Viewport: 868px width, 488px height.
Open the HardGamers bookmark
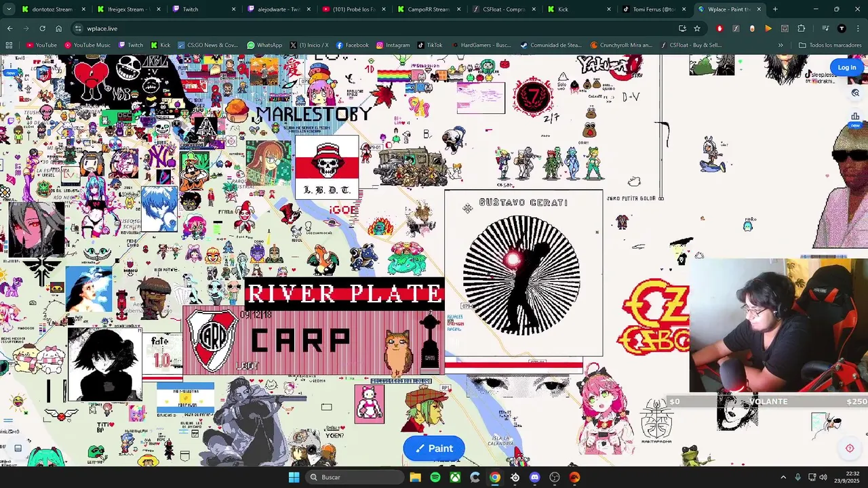(x=481, y=45)
